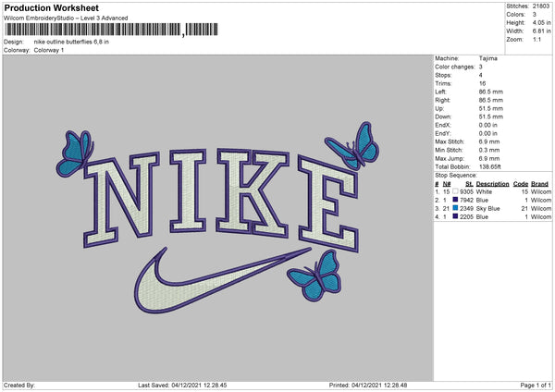Select the Stitches value '21803'
Image resolution: width=555 pixels, height=392 pixels.
tap(541, 6)
